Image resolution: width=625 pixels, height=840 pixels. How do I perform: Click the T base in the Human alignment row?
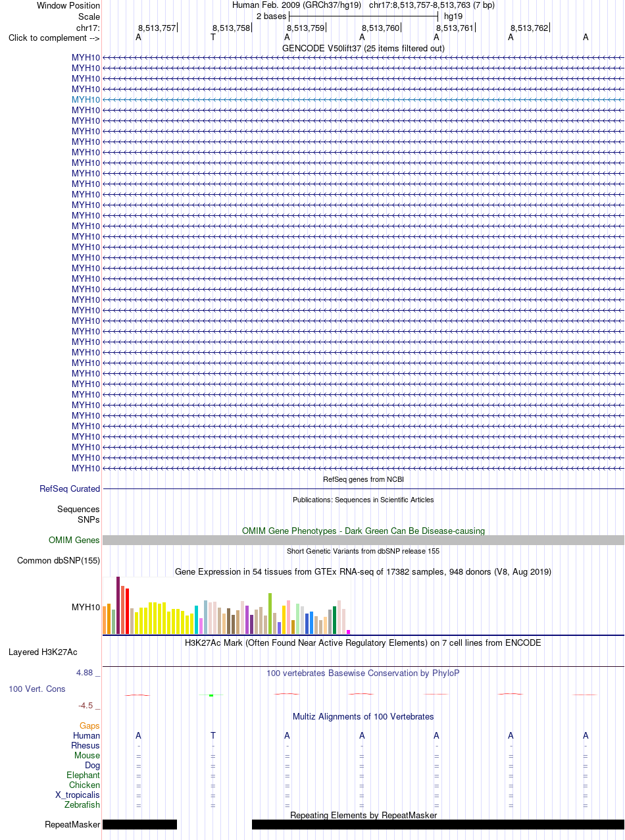pos(213,735)
